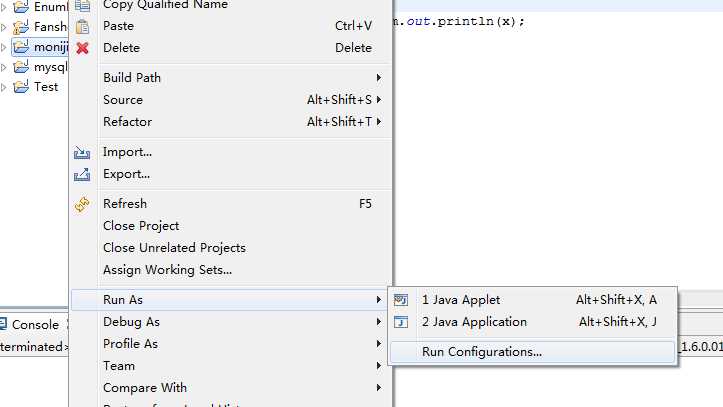The width and height of the screenshot is (723, 407).
Task: Click the Fansh project folder icon
Action: [x=21, y=27]
